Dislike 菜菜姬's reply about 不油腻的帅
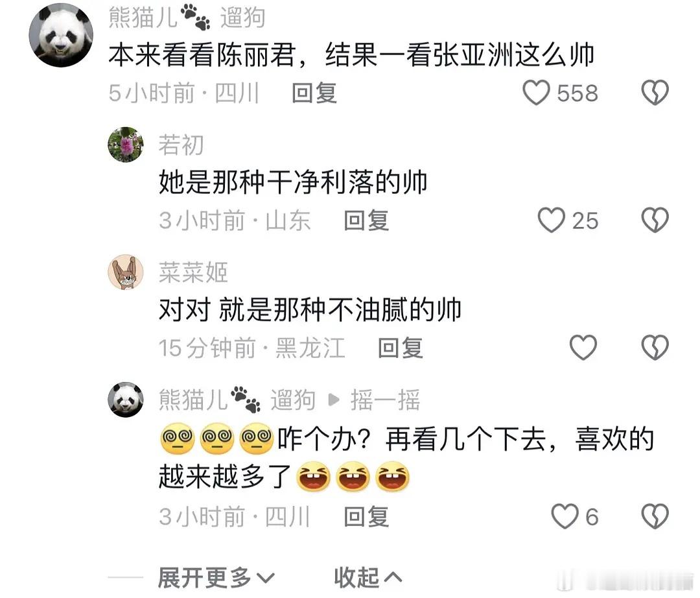This screenshot has height=598, width=700. [655, 348]
